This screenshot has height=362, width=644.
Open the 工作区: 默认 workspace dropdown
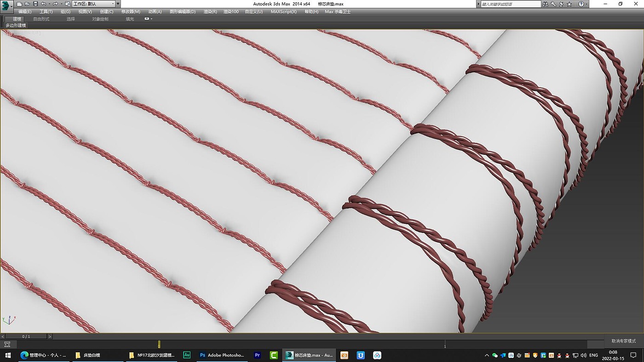click(93, 4)
